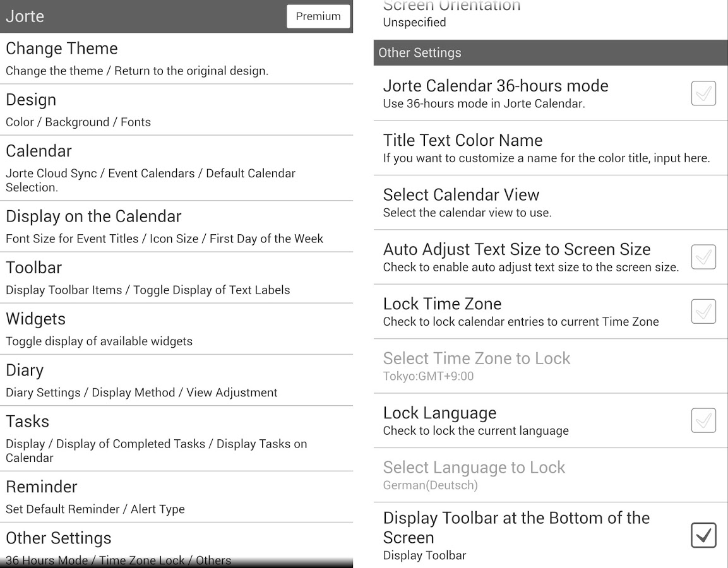Open Widgets settings entry
The width and height of the screenshot is (728, 568).
pos(176,329)
